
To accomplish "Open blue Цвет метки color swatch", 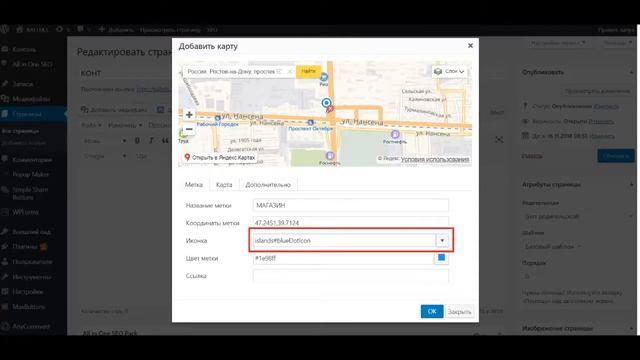I will tap(441, 258).
